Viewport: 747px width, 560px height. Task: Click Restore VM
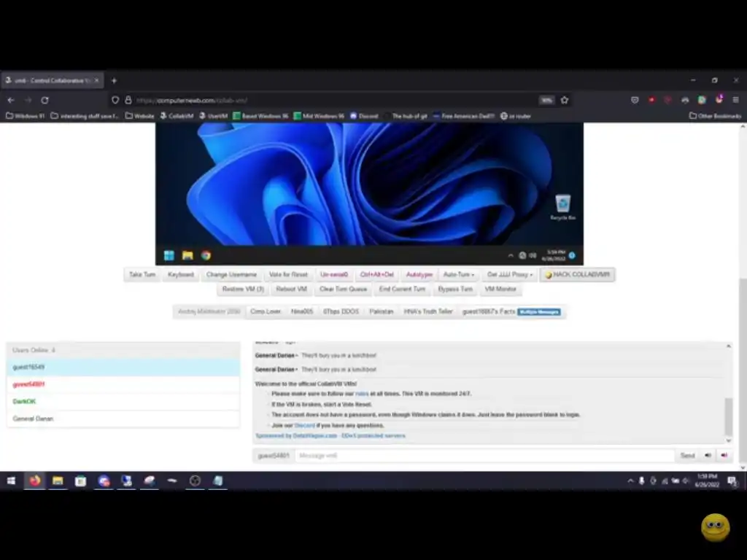[243, 289]
